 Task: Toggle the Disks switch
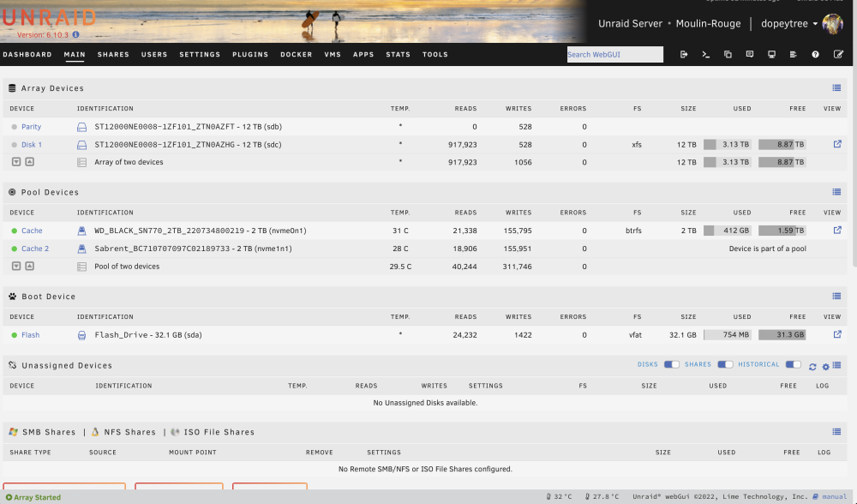click(672, 364)
